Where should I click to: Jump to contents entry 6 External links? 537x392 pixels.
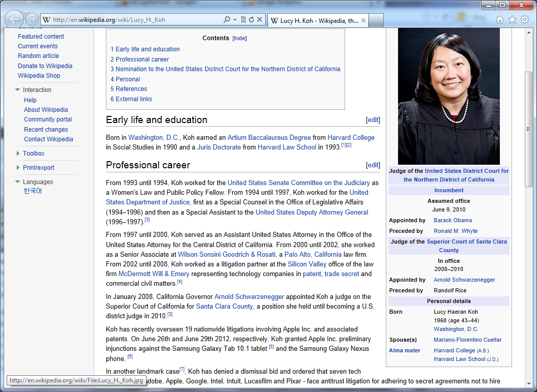pos(131,99)
